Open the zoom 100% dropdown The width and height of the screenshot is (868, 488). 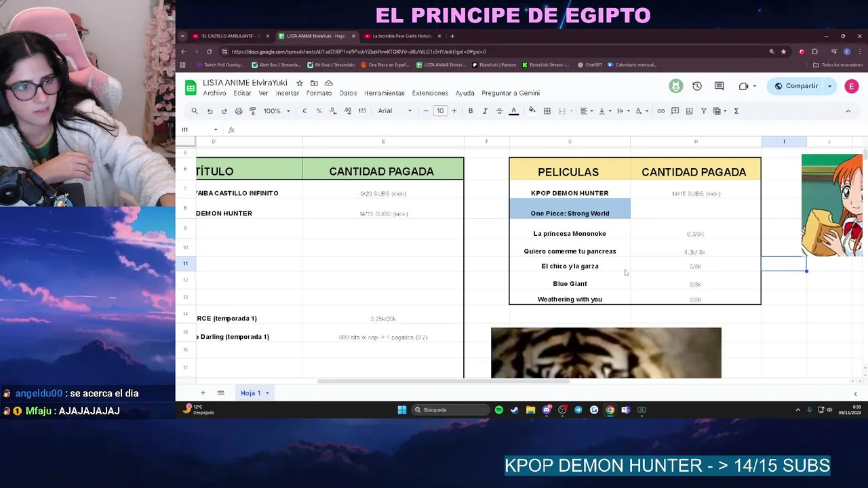tap(277, 111)
